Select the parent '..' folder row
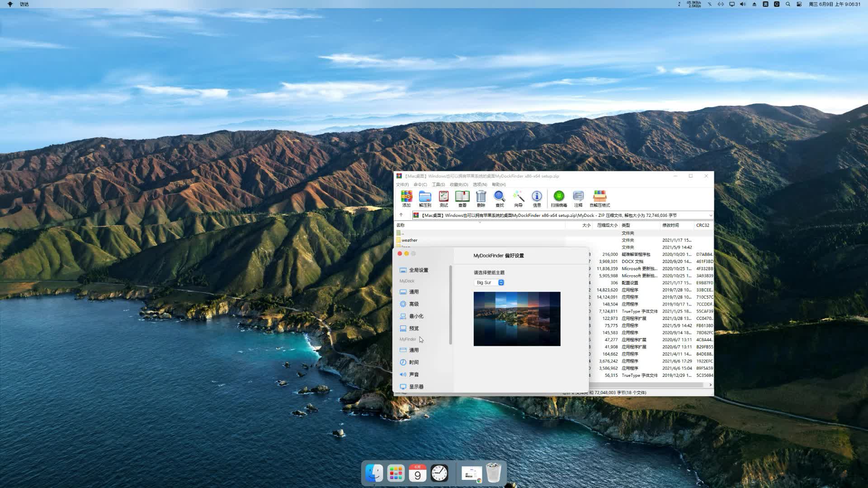868x488 pixels. tap(554, 233)
